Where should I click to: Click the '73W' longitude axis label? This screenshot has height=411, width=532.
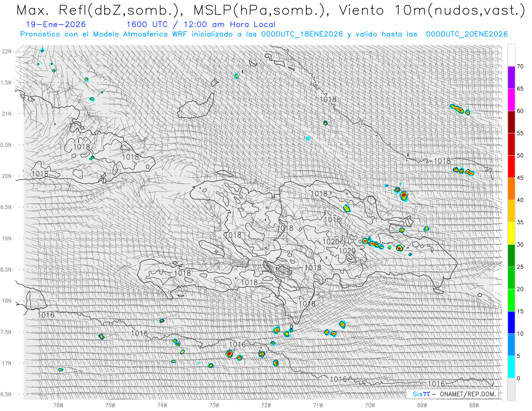coord(214,405)
